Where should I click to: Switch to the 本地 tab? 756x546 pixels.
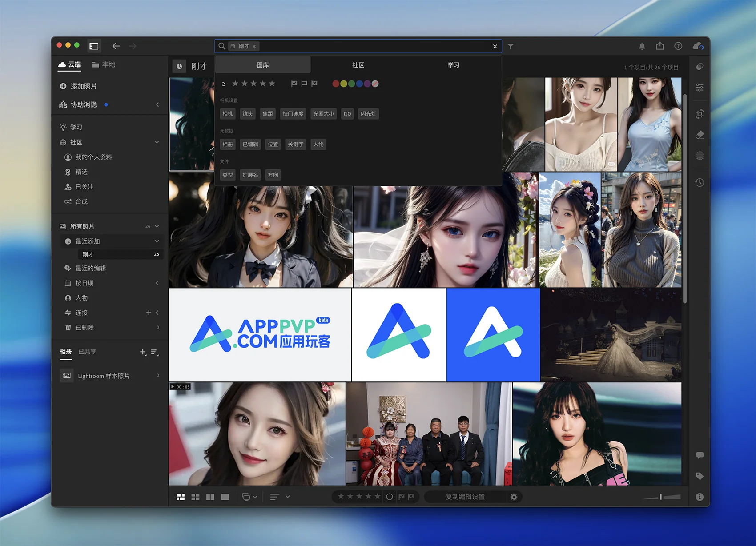tap(104, 64)
